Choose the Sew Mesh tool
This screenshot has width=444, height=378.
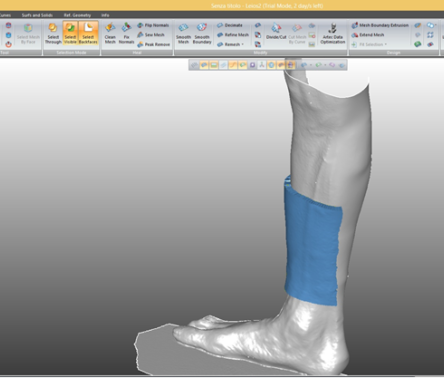pos(151,35)
